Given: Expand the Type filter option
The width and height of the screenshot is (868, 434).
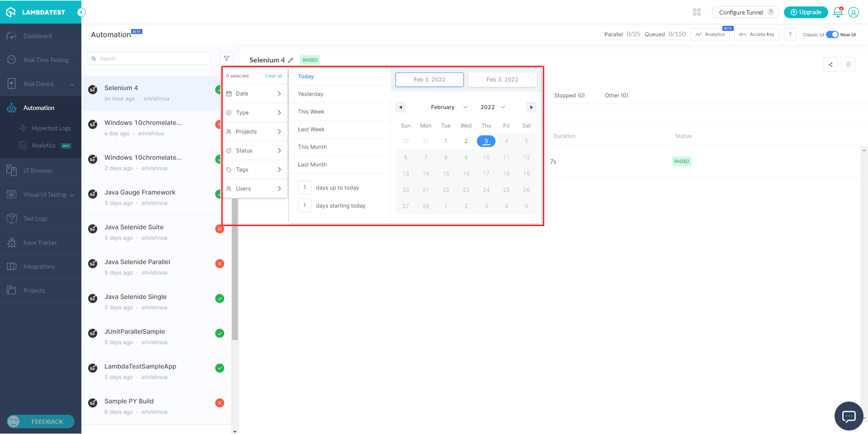Looking at the screenshot, I should [x=255, y=113].
